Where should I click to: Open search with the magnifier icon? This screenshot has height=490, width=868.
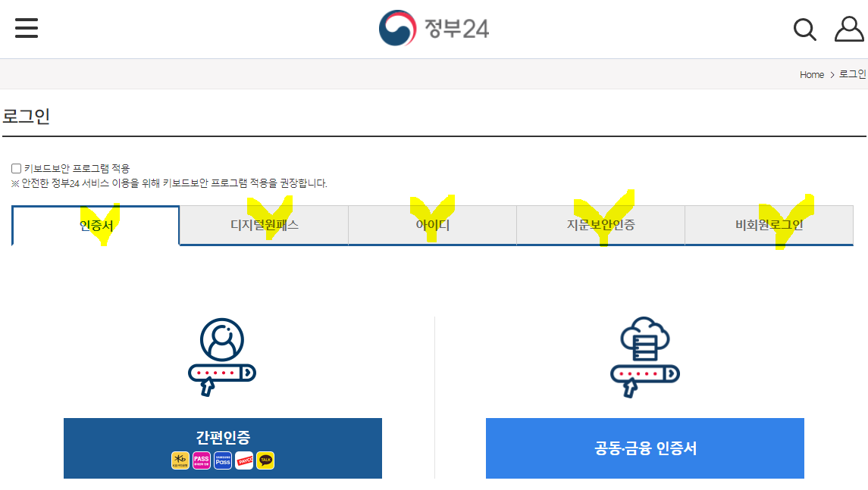tap(804, 30)
